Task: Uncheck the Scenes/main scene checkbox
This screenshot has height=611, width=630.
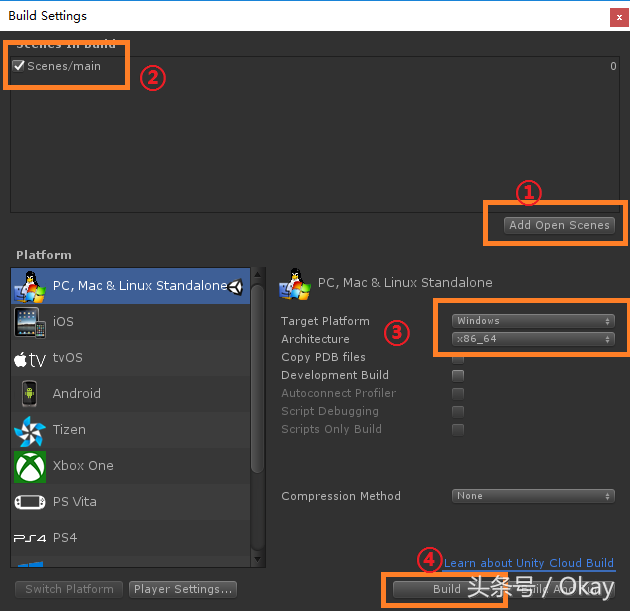Action: coord(18,65)
